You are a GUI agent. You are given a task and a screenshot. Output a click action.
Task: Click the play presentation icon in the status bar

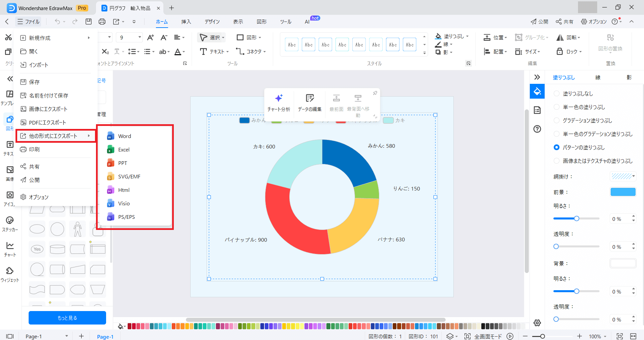coord(510,336)
